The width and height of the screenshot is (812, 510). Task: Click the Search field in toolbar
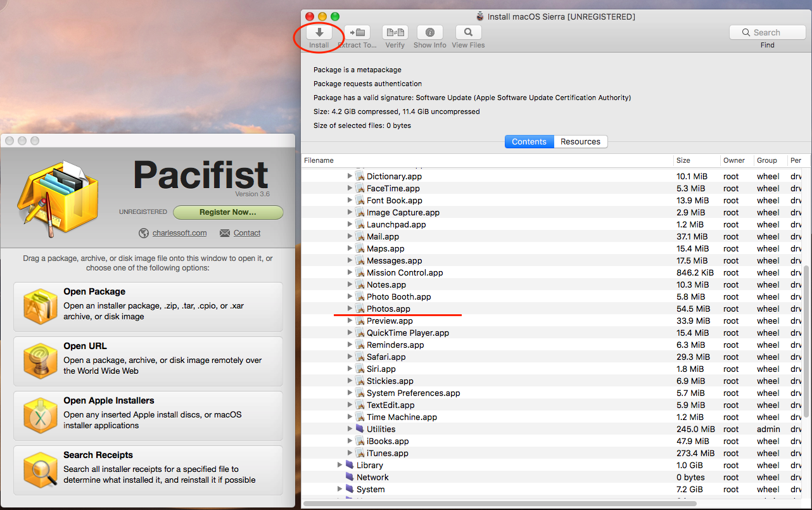click(767, 32)
